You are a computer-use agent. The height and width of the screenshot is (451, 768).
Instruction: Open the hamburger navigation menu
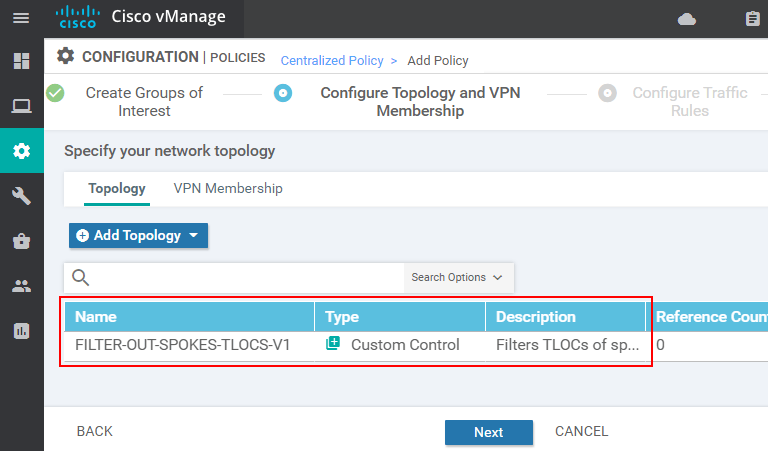21,18
